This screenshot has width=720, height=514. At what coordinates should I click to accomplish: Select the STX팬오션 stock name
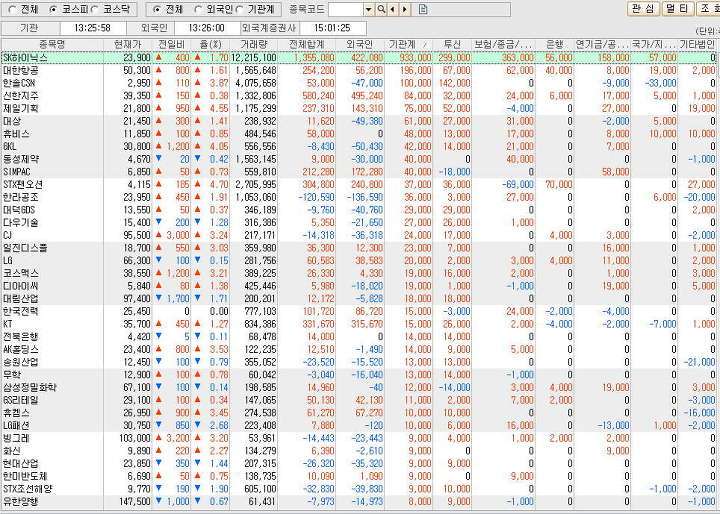point(22,184)
